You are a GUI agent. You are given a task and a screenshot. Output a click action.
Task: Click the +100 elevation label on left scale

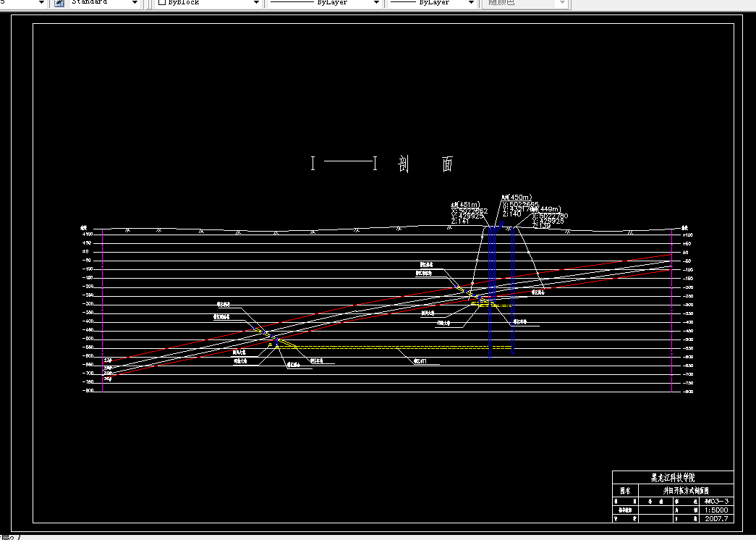click(x=88, y=235)
